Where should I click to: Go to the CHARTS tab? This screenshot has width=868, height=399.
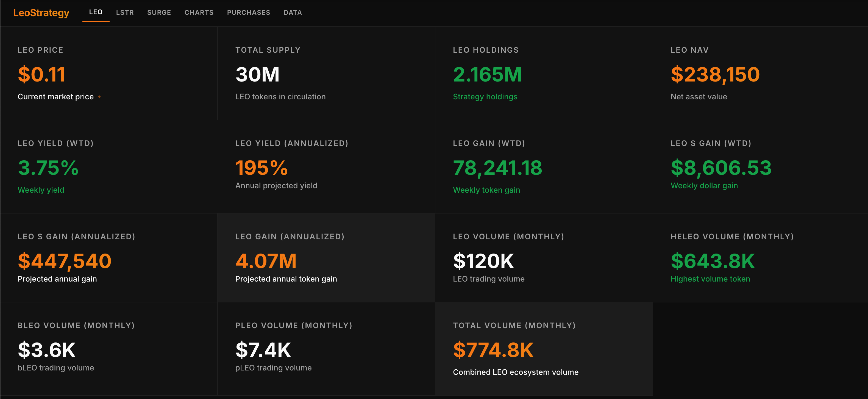point(199,12)
